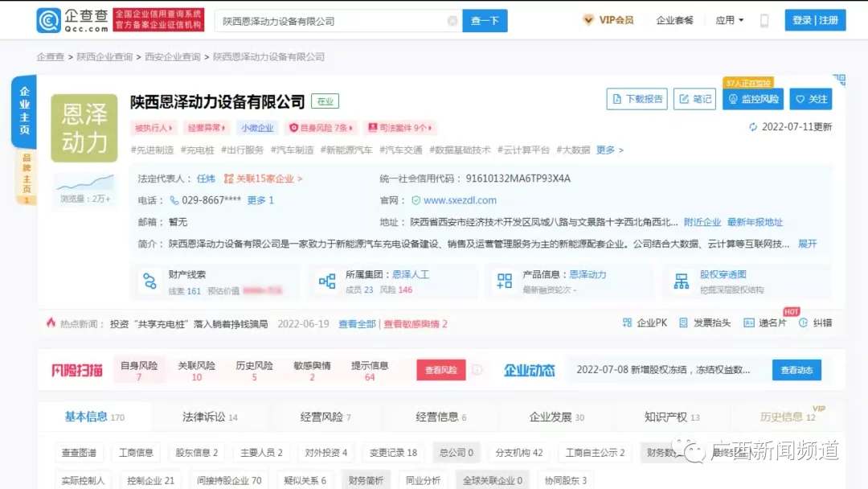Select 自身风险 7 in risk scan
This screenshot has width=868, height=489.
pyautogui.click(x=139, y=371)
